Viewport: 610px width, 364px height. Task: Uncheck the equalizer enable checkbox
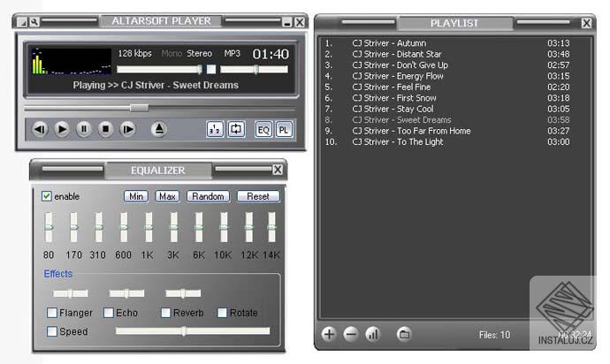tap(47, 196)
